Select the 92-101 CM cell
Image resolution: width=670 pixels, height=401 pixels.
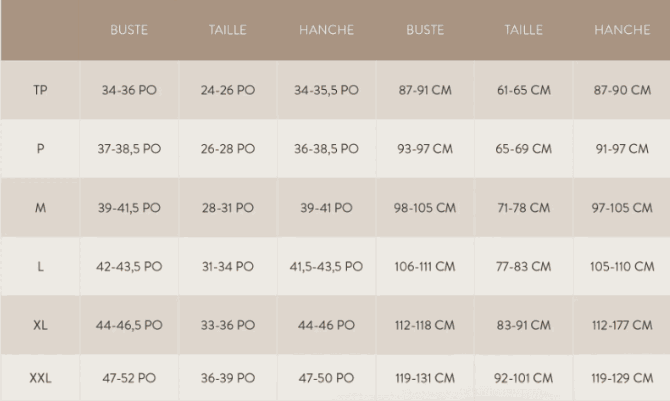[x=524, y=378]
